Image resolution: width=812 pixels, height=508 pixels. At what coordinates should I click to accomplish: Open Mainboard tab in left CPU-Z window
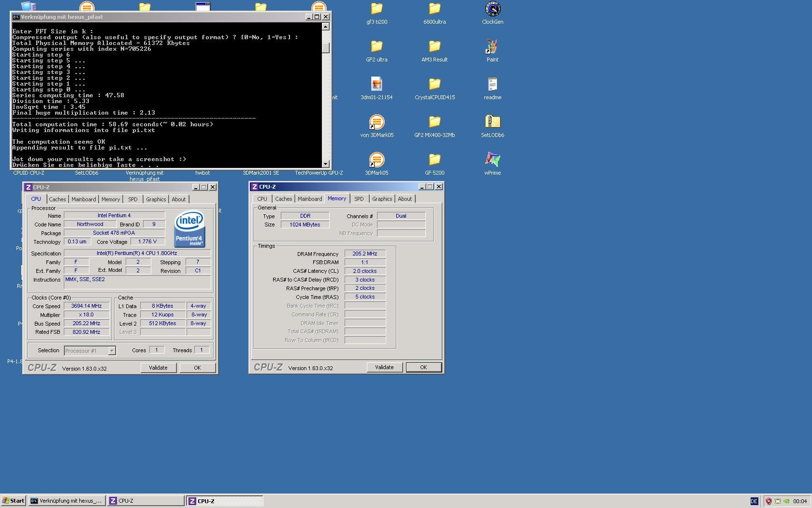click(x=84, y=199)
